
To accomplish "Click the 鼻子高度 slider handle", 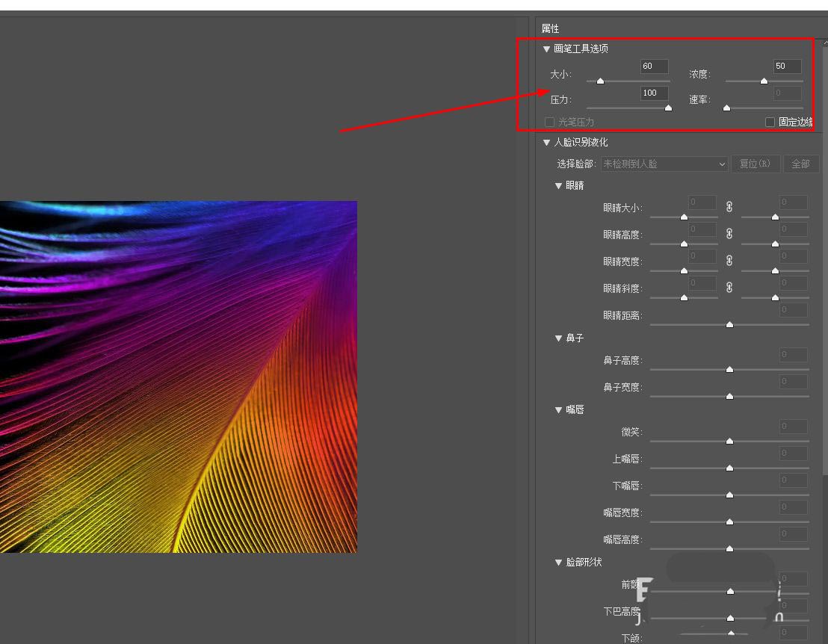I will point(730,369).
